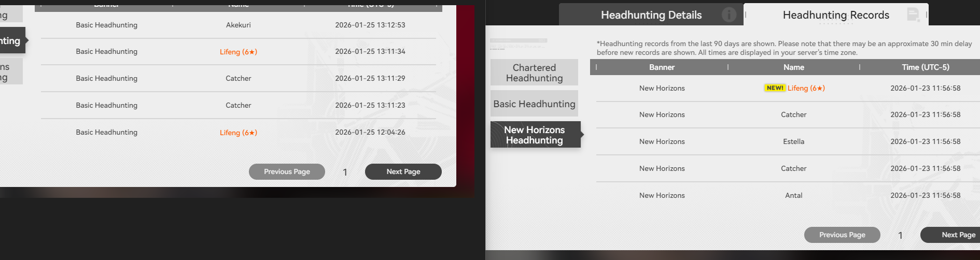Select Basic Headhunting category in right window

tap(534, 104)
